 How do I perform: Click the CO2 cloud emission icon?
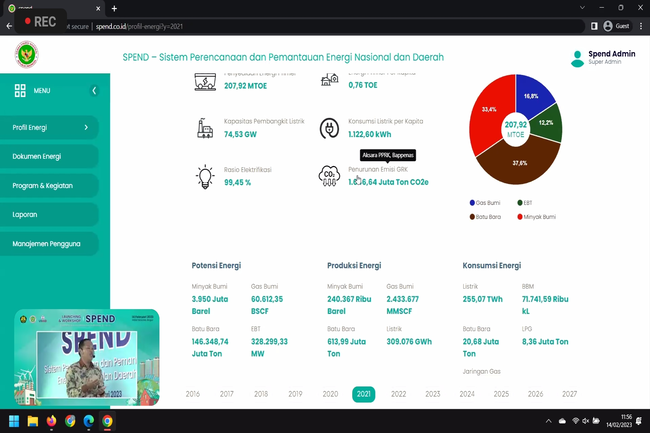(x=328, y=177)
